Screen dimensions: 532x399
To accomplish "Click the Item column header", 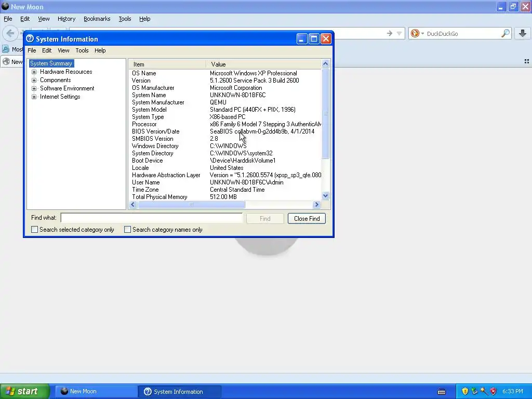I will click(x=167, y=64).
